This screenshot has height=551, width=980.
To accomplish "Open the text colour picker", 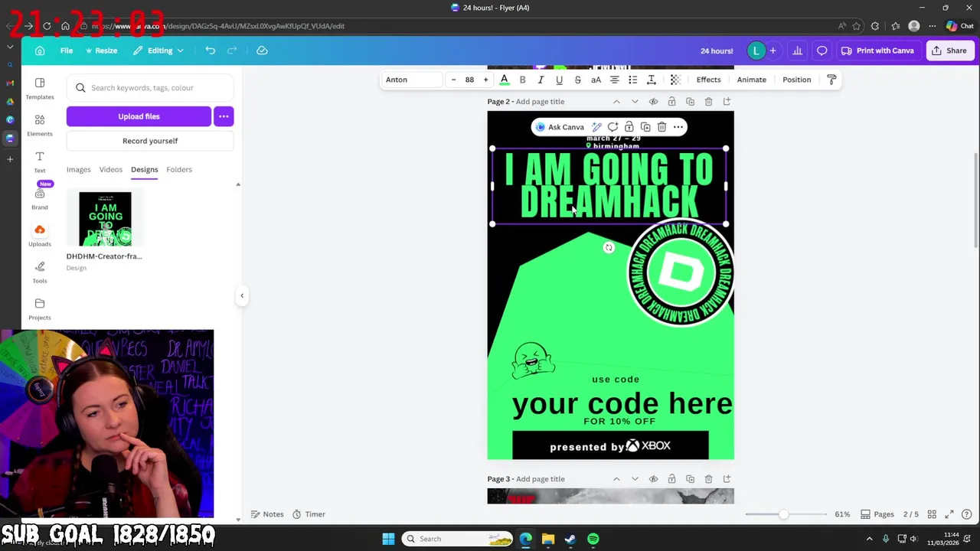I will coord(504,80).
